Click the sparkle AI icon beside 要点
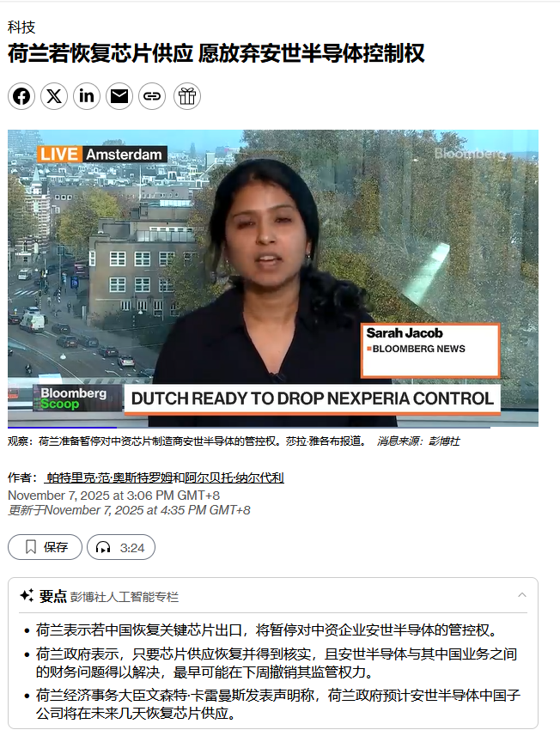This screenshot has width=560, height=736. [27, 595]
